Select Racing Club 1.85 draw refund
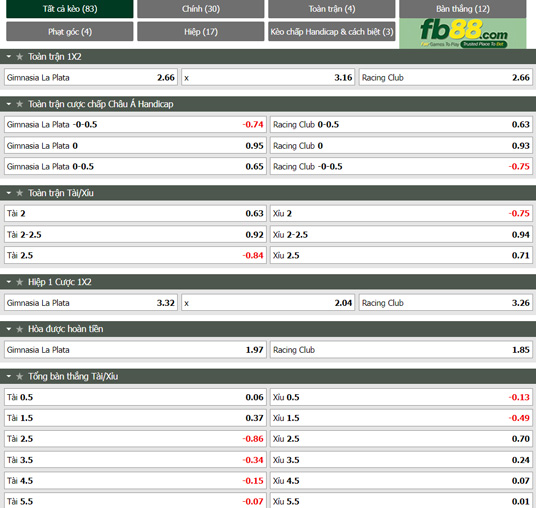The height and width of the screenshot is (508, 536). click(x=401, y=350)
